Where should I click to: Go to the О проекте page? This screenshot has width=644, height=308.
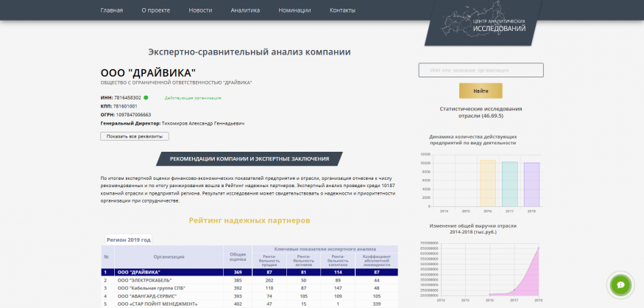(155, 10)
